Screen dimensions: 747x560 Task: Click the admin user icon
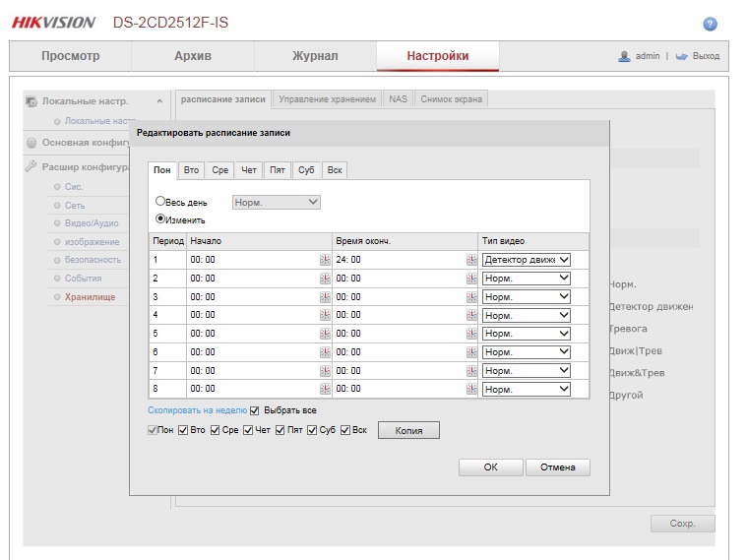(x=624, y=56)
